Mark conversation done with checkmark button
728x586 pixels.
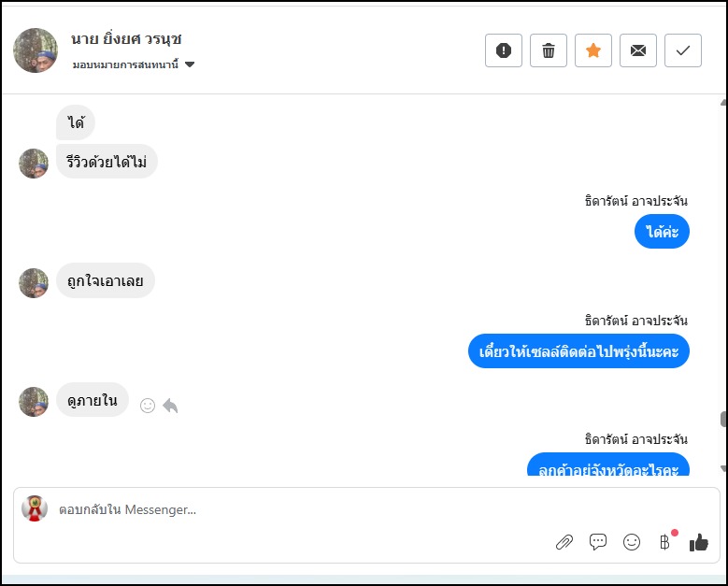[683, 50]
